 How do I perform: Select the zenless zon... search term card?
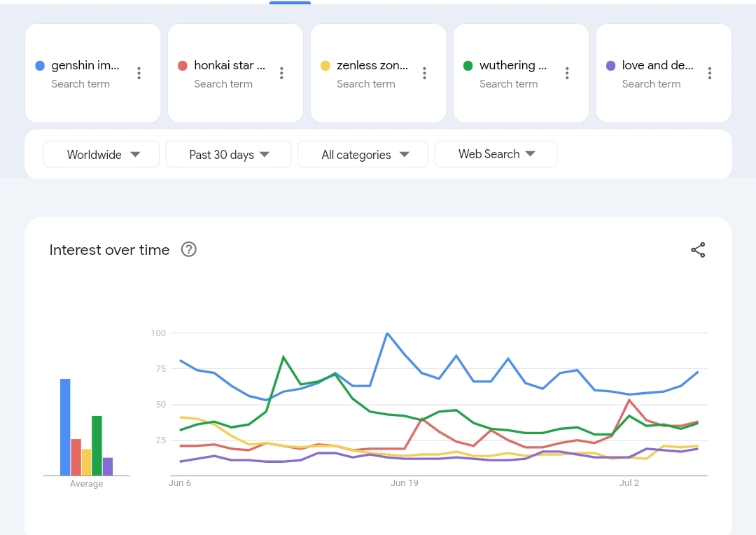(378, 74)
